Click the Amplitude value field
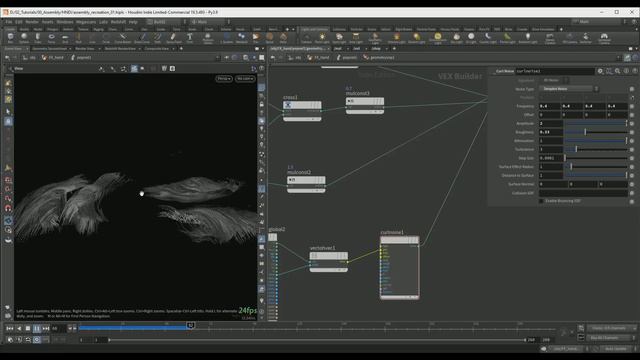 pos(551,123)
